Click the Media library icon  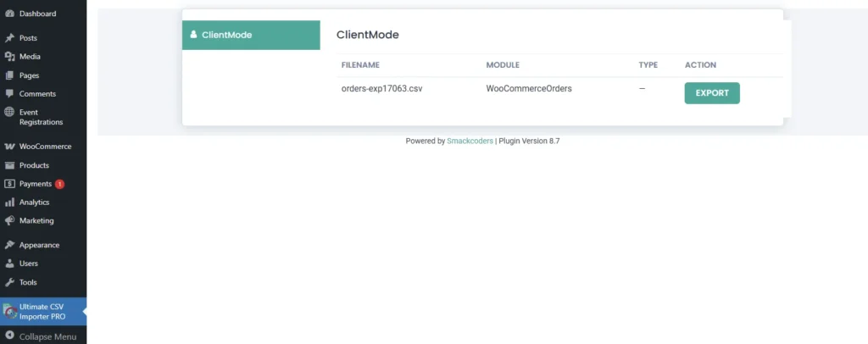[x=9, y=57]
